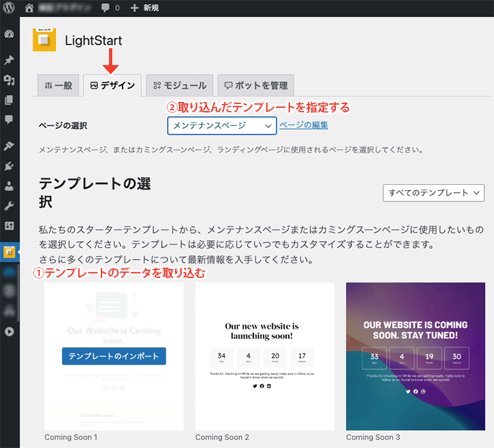Click the LightStart title text
Image resolution: width=494 pixels, height=448 pixels.
(93, 40)
